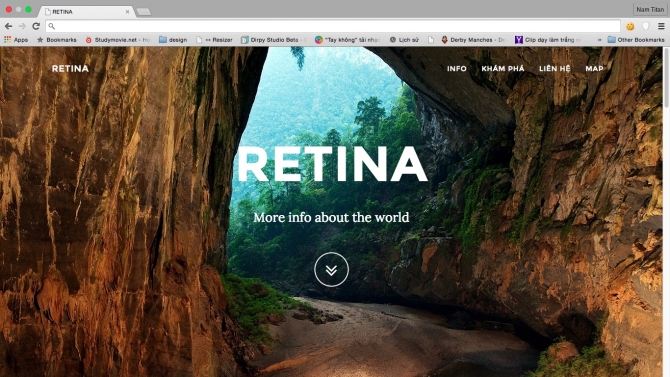The width and height of the screenshot is (670, 377).
Task: Open the KHÁM PHÁ navigation item
Action: coord(502,68)
